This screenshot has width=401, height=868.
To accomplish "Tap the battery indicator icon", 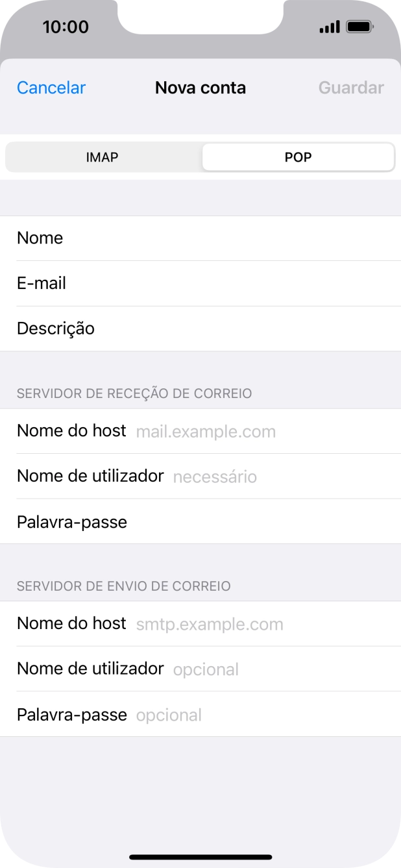I will 358,27.
